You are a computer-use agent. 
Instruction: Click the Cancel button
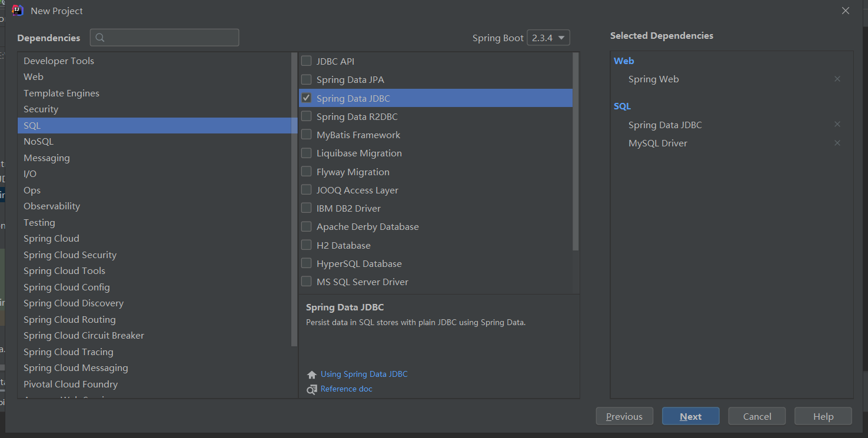click(757, 416)
